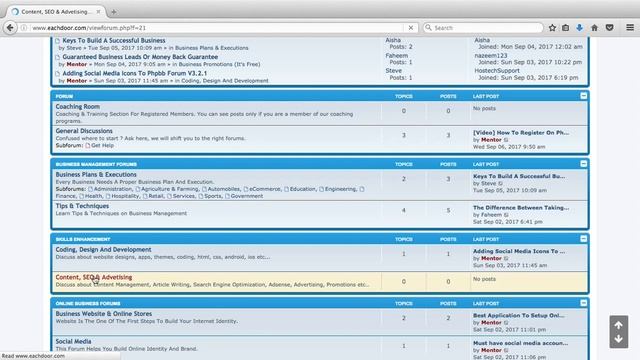Image resolution: width=640 pixels, height=360 pixels.
Task: Open the Get Help subforum
Action: pyautogui.click(x=102, y=146)
